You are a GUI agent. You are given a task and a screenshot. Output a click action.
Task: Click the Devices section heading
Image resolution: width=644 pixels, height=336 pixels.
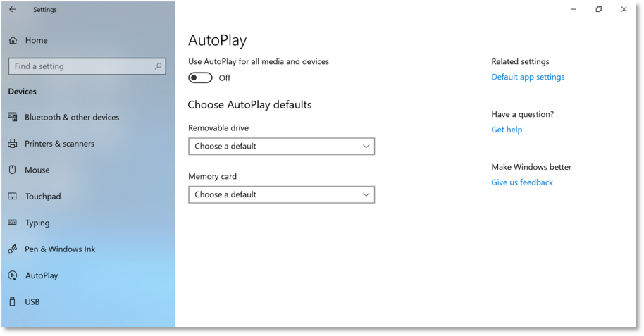click(22, 91)
